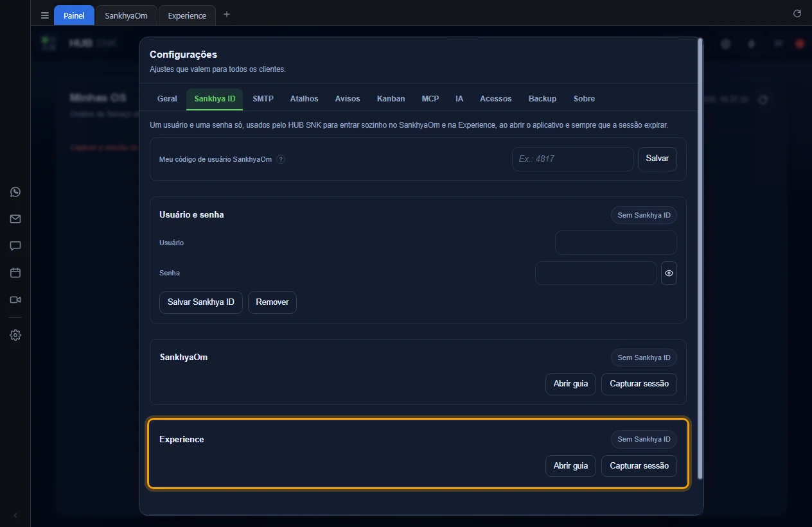
Task: Click the Configurações dialog title
Action: coord(183,55)
